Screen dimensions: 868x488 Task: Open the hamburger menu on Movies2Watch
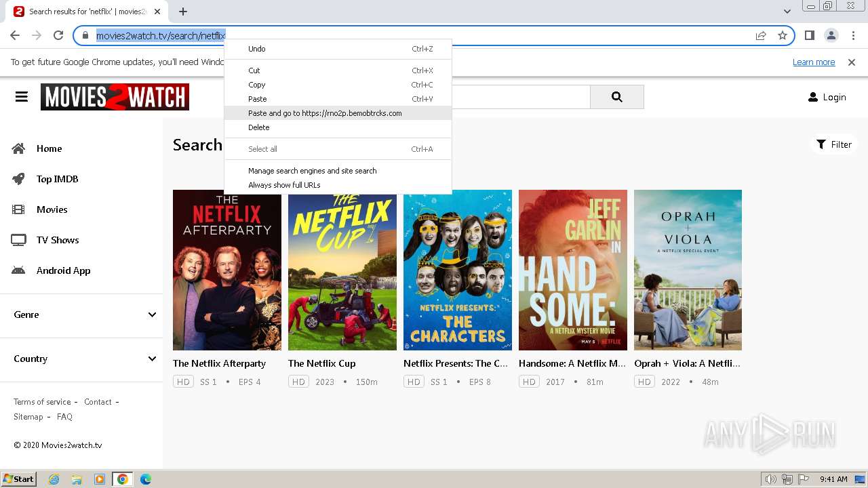coord(22,97)
